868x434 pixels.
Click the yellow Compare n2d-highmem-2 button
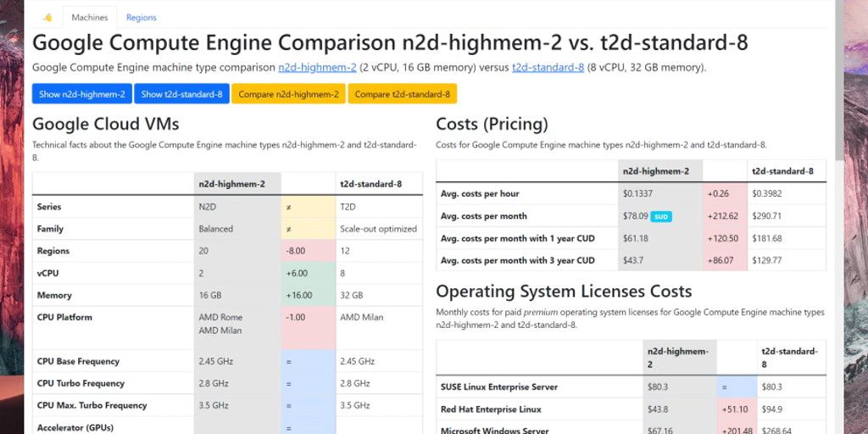tap(288, 94)
